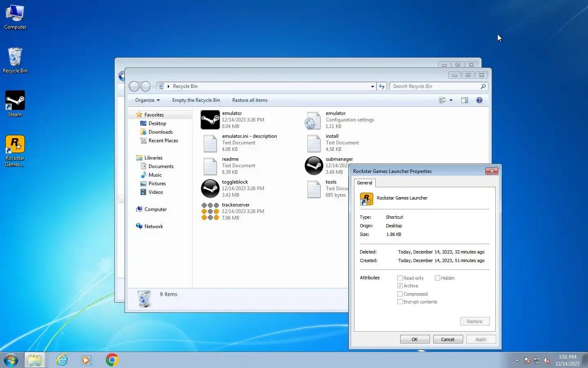Toggle the Hidden checkbox
The width and height of the screenshot is (588, 368).
pyautogui.click(x=437, y=278)
